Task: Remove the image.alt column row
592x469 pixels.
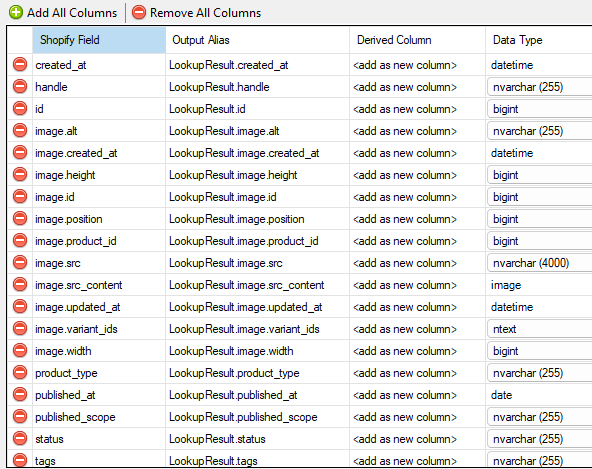Action: click(20, 131)
